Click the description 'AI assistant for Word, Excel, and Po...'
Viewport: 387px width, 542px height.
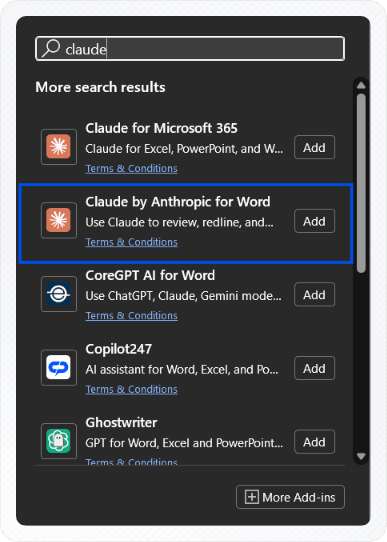(x=182, y=370)
